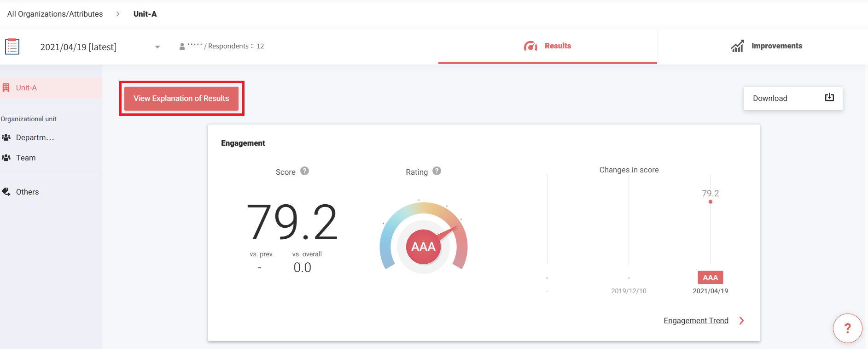Click View Explanation of Results button
The image size is (868, 349).
point(181,98)
